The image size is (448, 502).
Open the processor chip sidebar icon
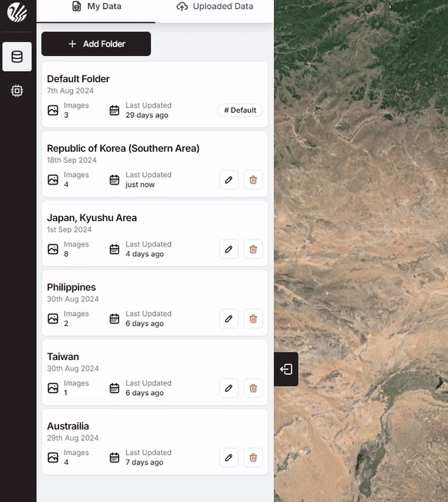pos(17,90)
